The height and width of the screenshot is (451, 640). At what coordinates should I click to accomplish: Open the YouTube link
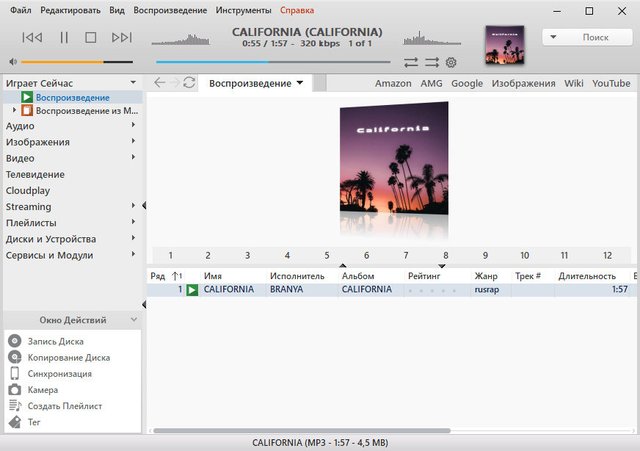(611, 83)
